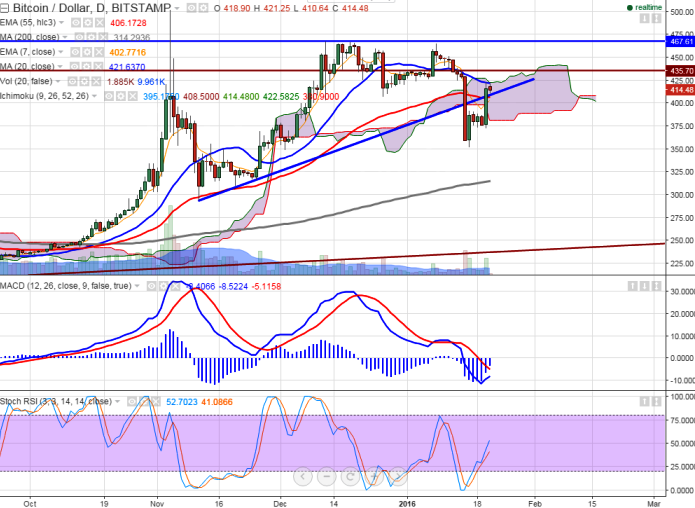Click the Feb date label on time axis
The image size is (695, 508).
click(535, 504)
